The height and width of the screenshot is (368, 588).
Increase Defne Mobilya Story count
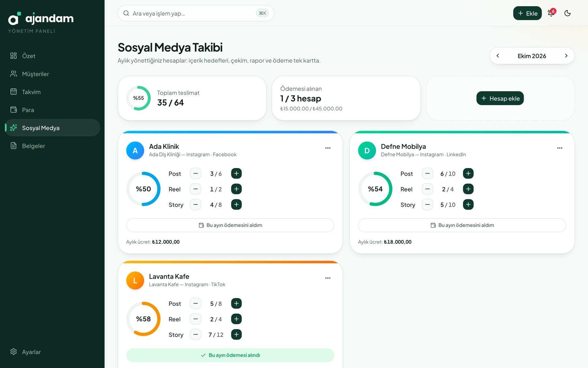click(x=468, y=204)
